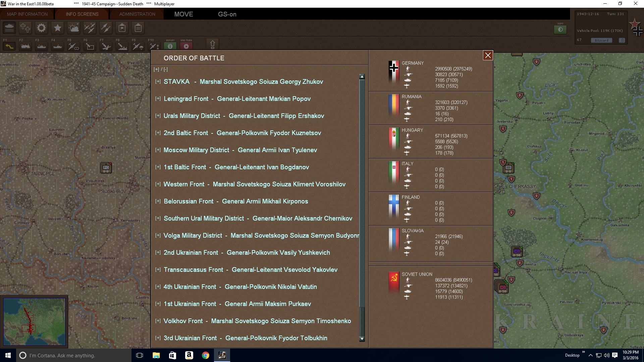Open File Explorer from the taskbar
The height and width of the screenshot is (362, 644).
click(156, 355)
